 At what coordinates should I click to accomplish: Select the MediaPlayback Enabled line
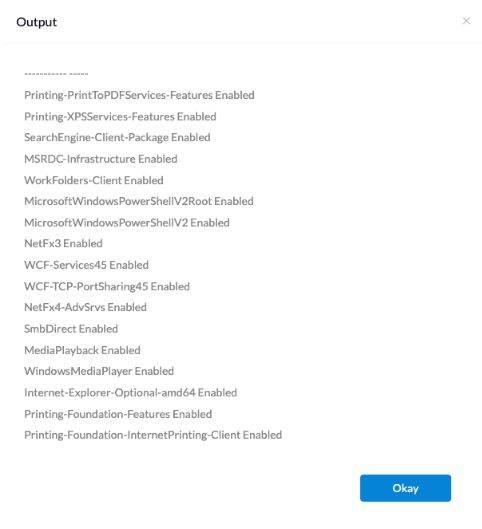[82, 350]
